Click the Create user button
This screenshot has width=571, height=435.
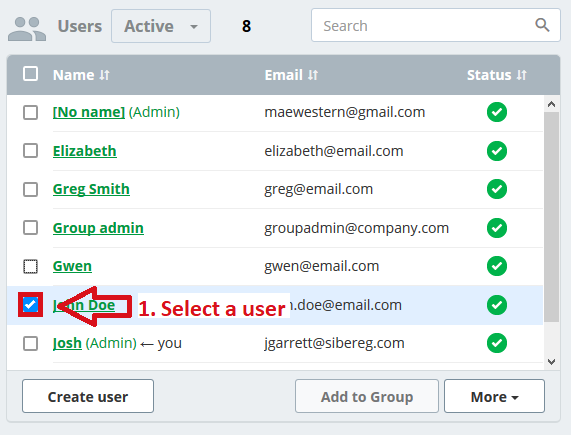[x=88, y=396]
